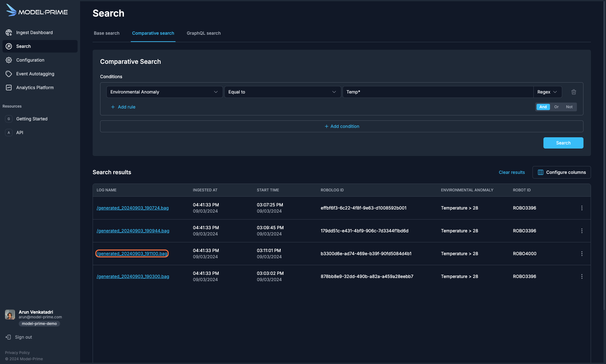Click Clear results

coord(512,172)
